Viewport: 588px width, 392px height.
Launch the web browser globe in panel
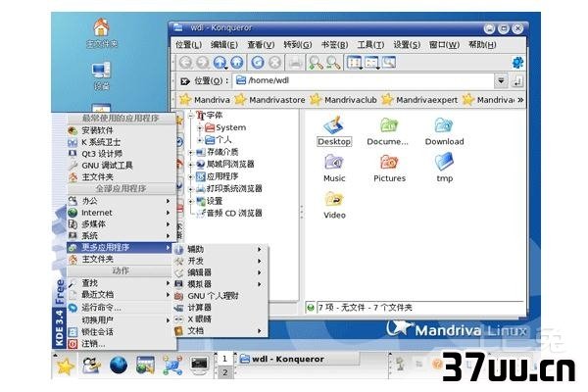(x=119, y=365)
